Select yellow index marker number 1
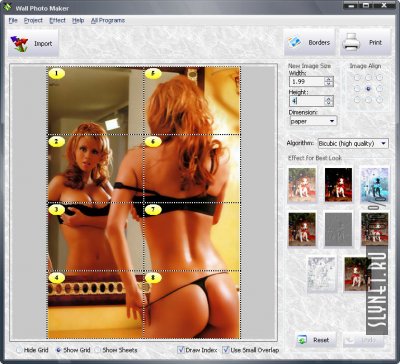Image resolution: width=400 pixels, height=364 pixels. click(57, 73)
